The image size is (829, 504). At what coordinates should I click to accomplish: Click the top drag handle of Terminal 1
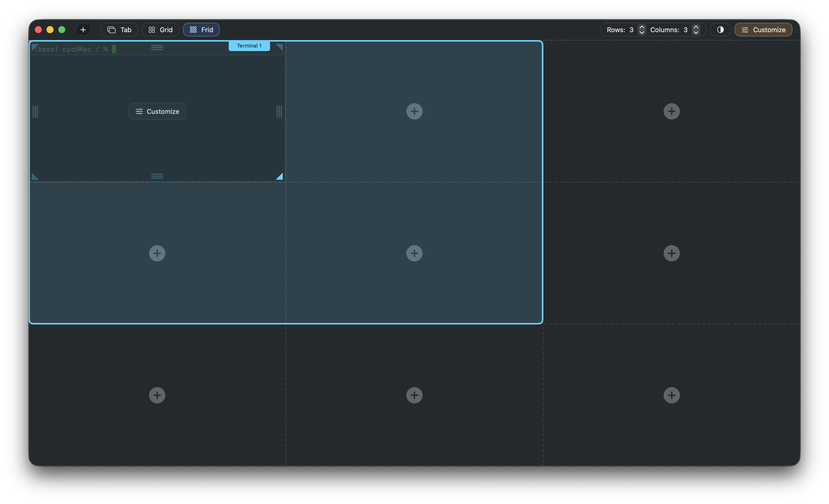pos(157,47)
